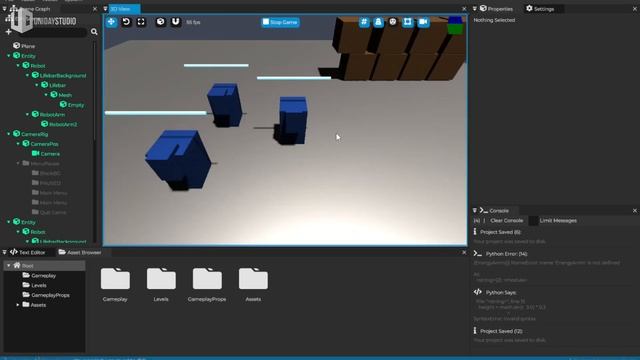This screenshot has height=360, width=640.
Task: Select the Plane entity
Action: click(28, 46)
